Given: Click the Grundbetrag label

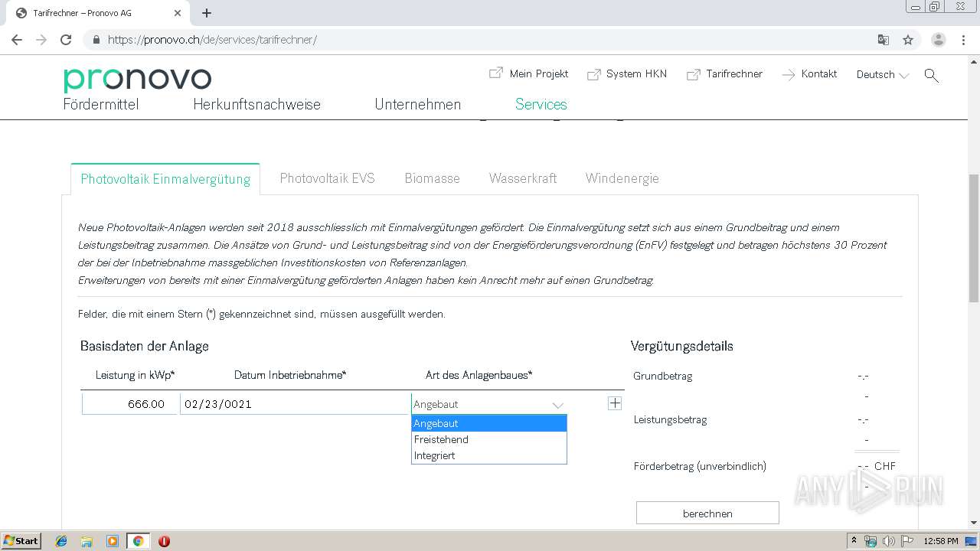Looking at the screenshot, I should pos(663,376).
